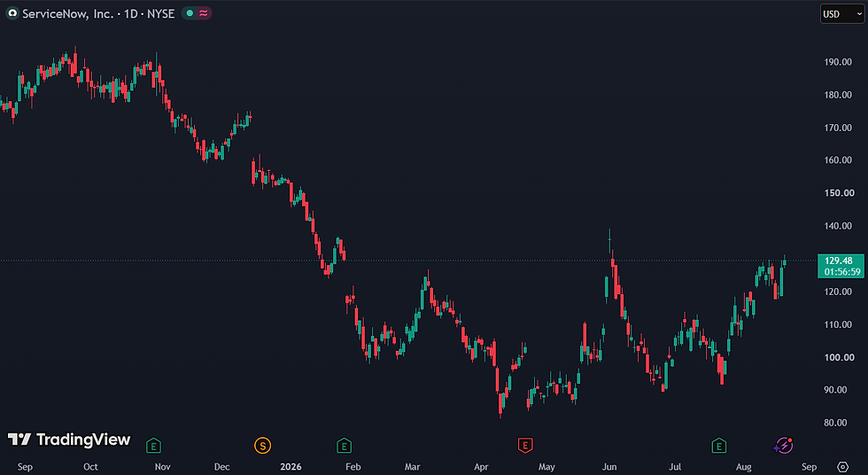Click the current price label 129.48
Image resolution: width=868 pixels, height=475 pixels.
[841, 266]
